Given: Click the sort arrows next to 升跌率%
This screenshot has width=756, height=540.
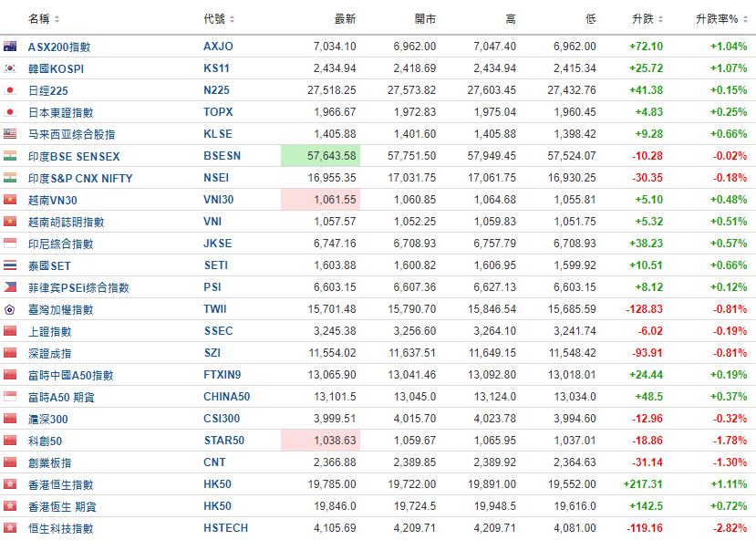Looking at the screenshot, I should coord(745,19).
